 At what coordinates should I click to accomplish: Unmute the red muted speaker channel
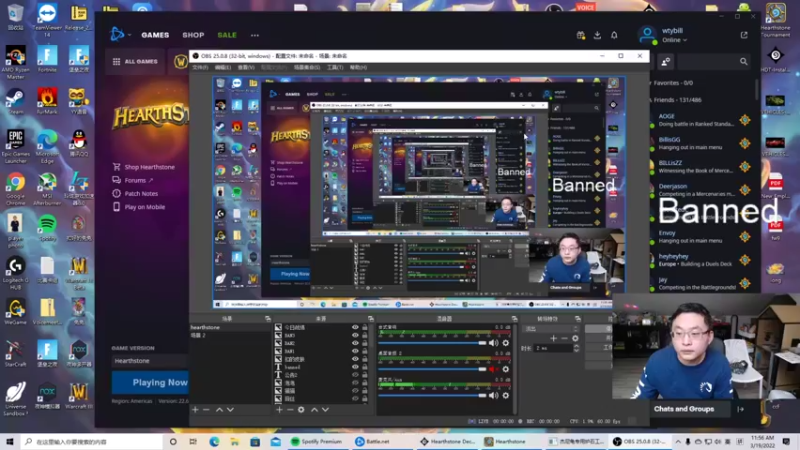pyautogui.click(x=493, y=369)
